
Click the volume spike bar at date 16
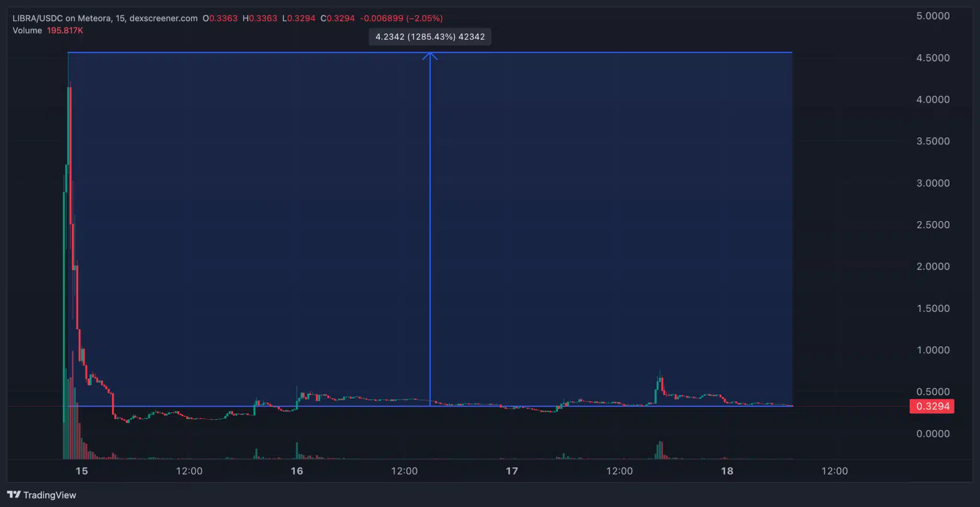coord(297,451)
